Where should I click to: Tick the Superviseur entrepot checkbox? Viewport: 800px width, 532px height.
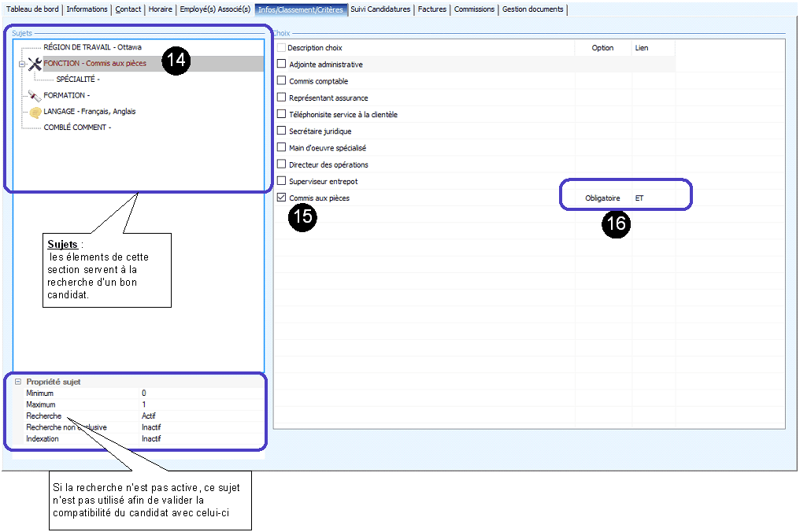(282, 182)
